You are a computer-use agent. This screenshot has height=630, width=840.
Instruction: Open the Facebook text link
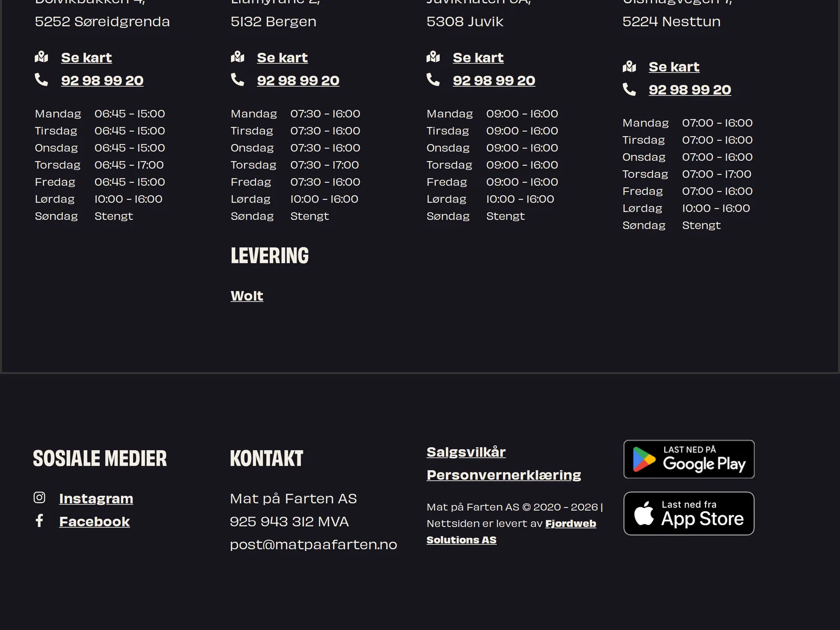(94, 521)
